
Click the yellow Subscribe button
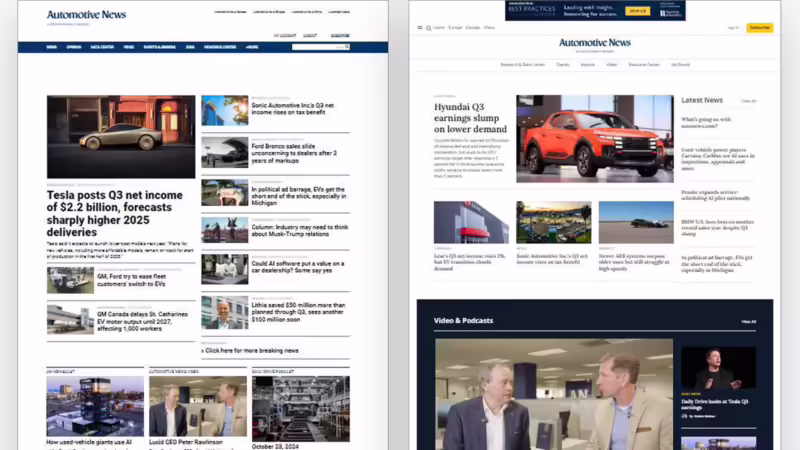pos(760,28)
